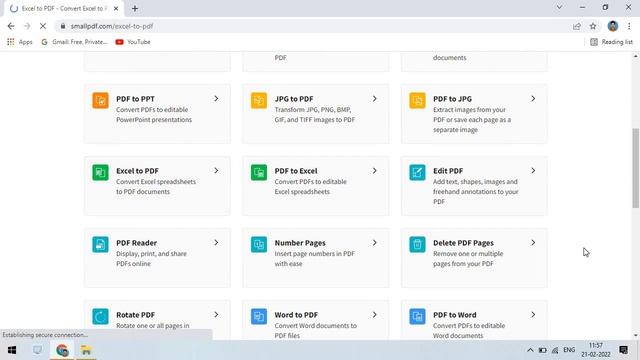This screenshot has width=640, height=360.
Task: Go back to the previous page
Action: (11, 26)
